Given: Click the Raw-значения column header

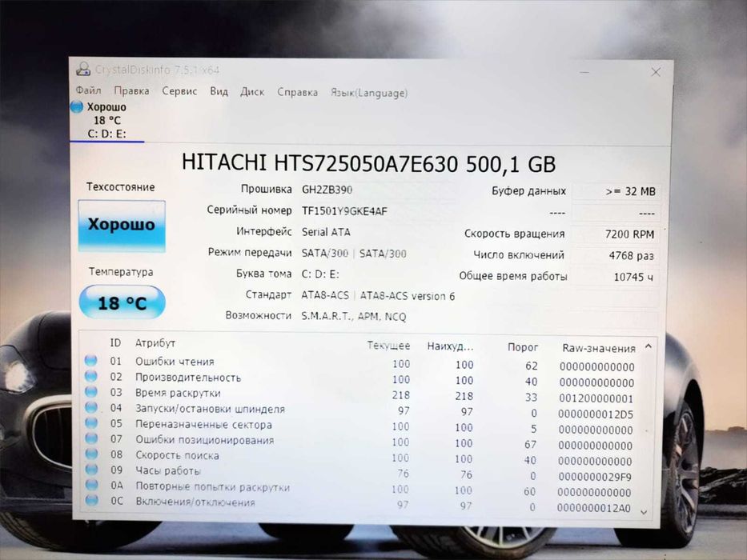Looking at the screenshot, I should pyautogui.click(x=599, y=348).
